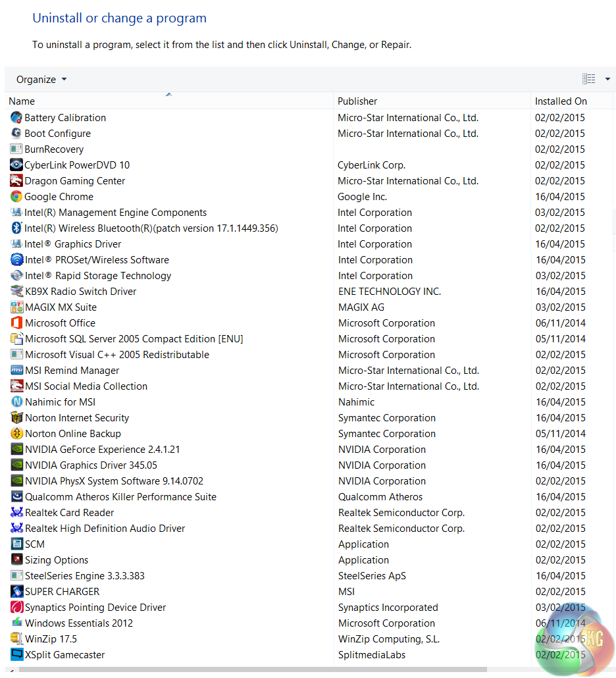Change the list view layout icon
The height and width of the screenshot is (678, 616).
click(589, 79)
